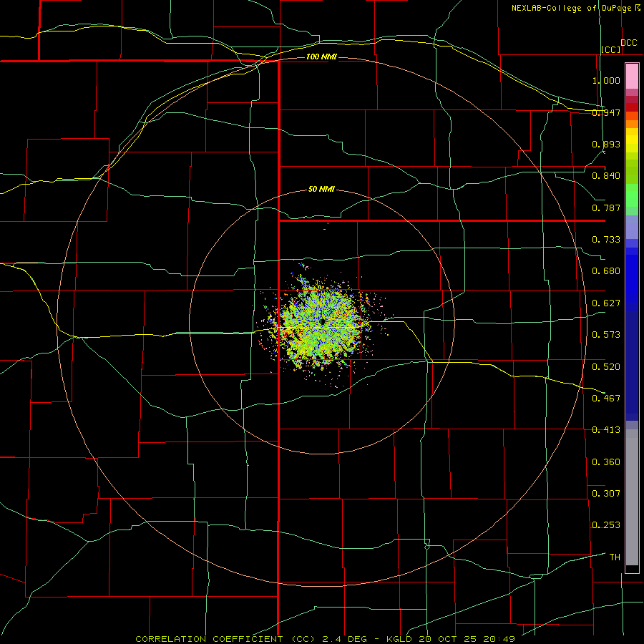Click the DCC label above the color bar
The image size is (644, 644).
click(x=629, y=43)
